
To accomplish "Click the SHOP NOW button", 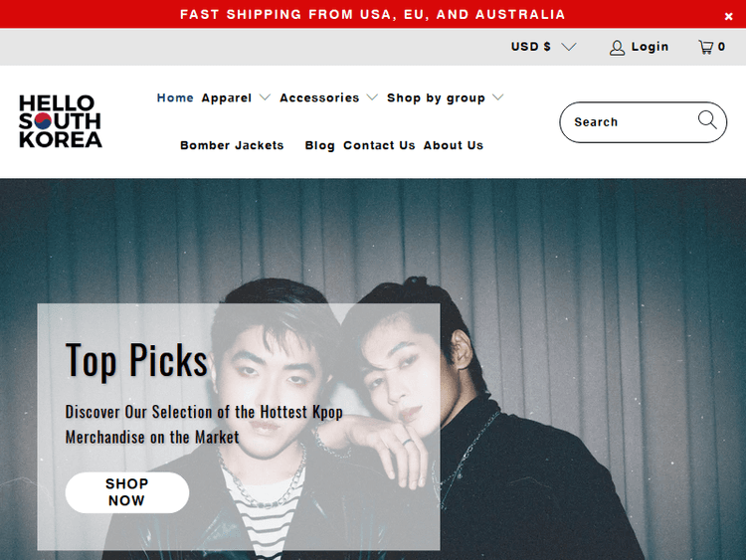I will point(127,492).
